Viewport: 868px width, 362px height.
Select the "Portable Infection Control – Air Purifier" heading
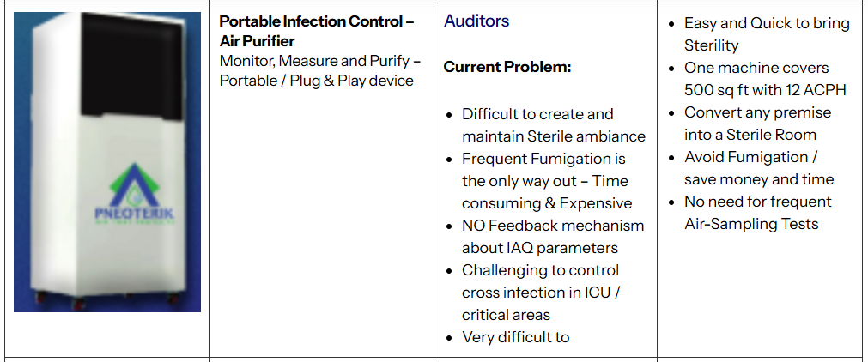point(316,32)
